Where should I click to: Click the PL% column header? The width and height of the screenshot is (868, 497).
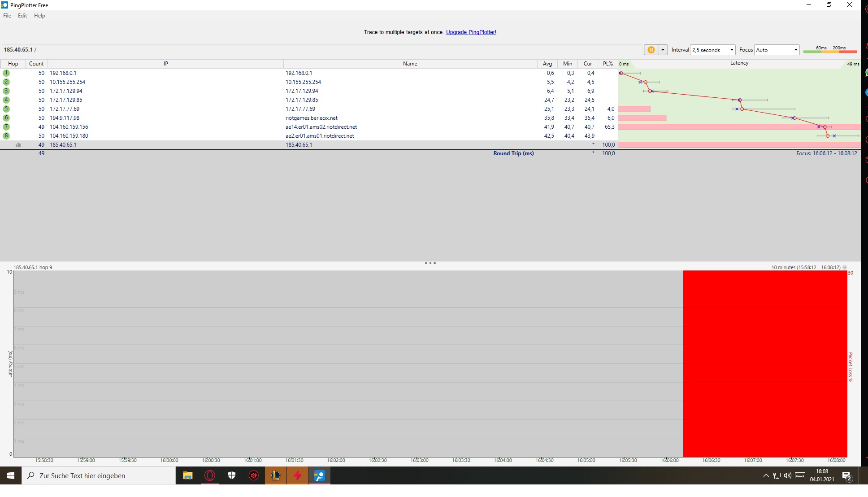[x=608, y=64]
